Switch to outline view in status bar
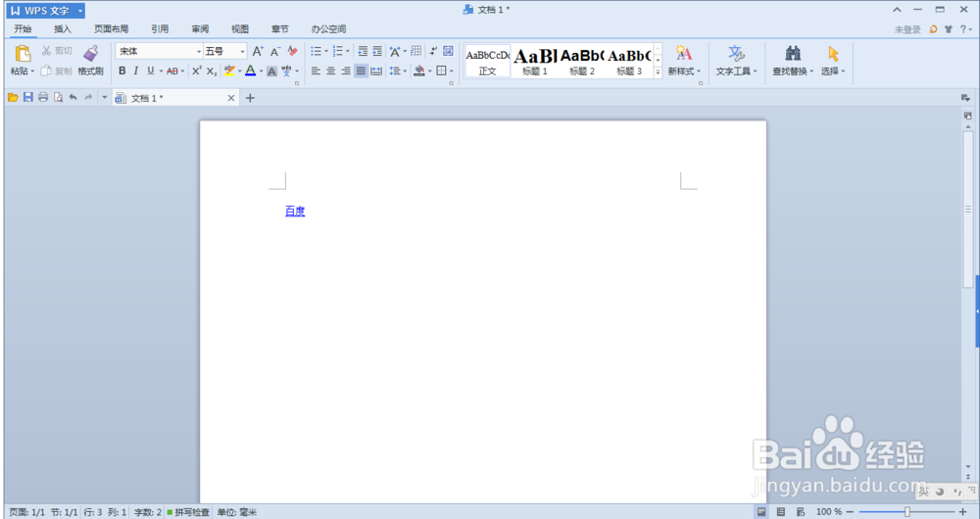980x519 pixels. pyautogui.click(x=781, y=512)
